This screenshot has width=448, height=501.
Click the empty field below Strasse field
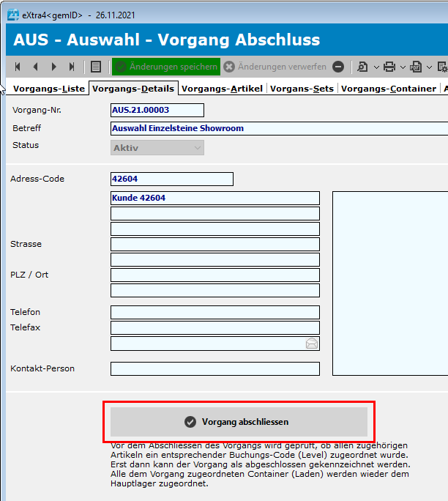(215, 259)
